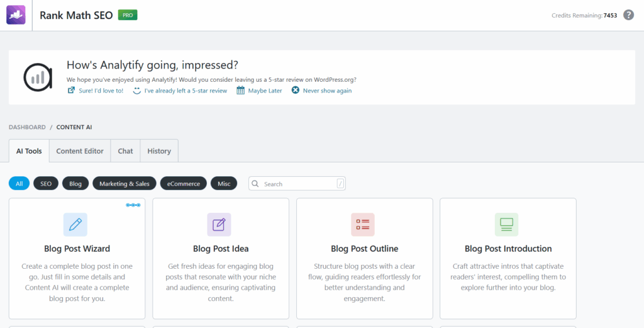Filter tools by Marketing & Sales
Viewport: 644px width, 328px height.
(125, 184)
